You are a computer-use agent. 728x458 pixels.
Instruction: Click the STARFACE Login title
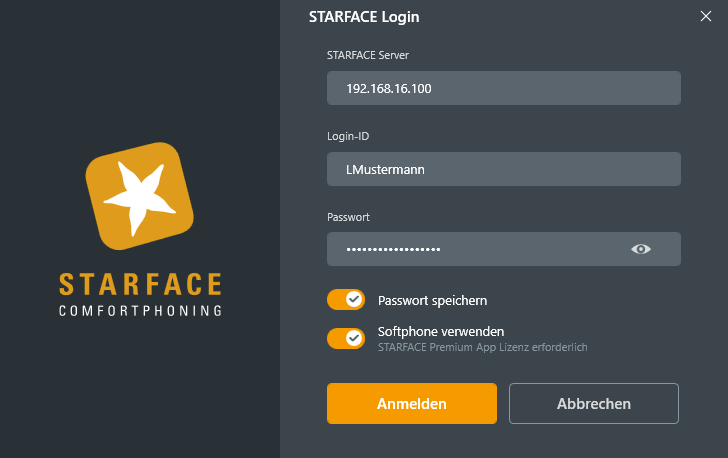pos(364,17)
